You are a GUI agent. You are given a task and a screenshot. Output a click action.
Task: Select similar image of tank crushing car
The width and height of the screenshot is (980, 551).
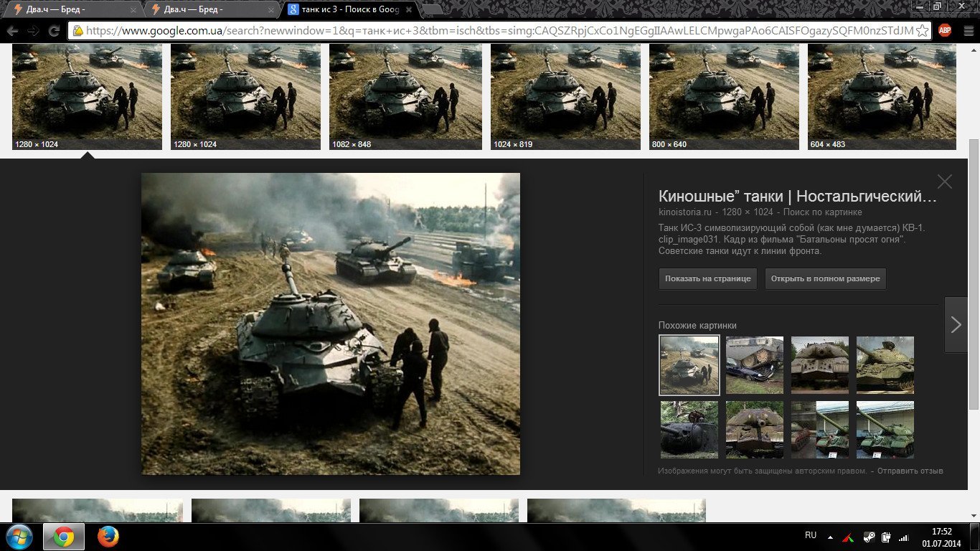[x=755, y=364]
